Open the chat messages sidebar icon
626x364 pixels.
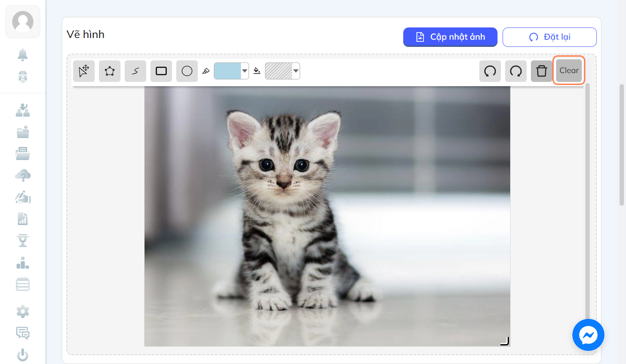click(x=23, y=333)
